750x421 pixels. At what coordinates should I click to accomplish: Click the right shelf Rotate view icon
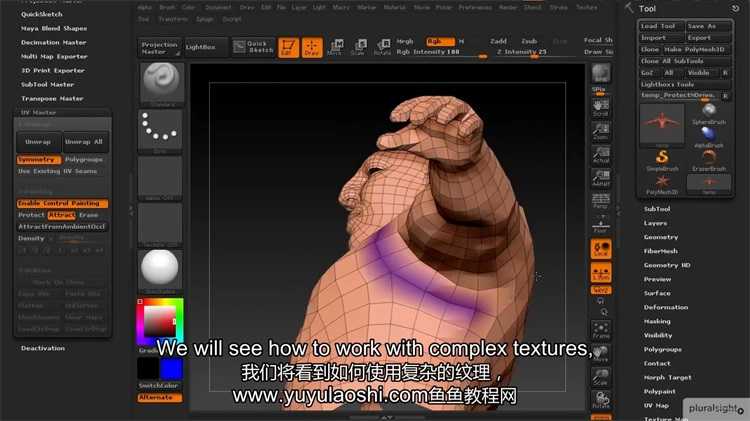pyautogui.click(x=601, y=400)
